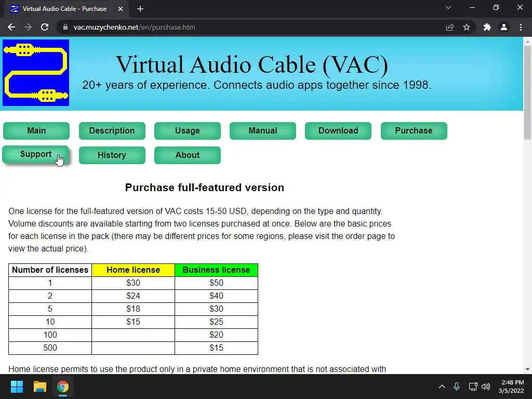This screenshot has width=532, height=399.
Task: Click the $18 Home license price
Action: 134,309
